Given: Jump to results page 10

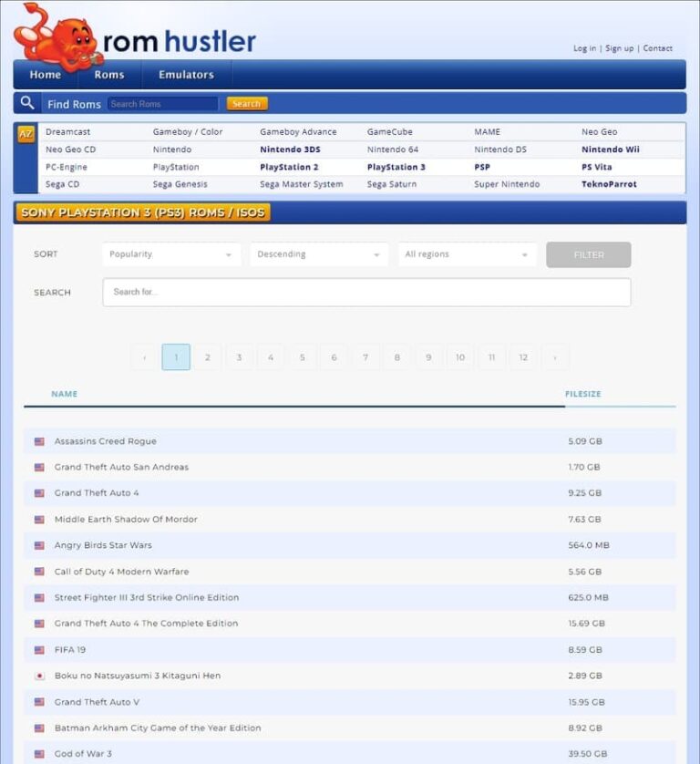Looking at the screenshot, I should [x=460, y=357].
